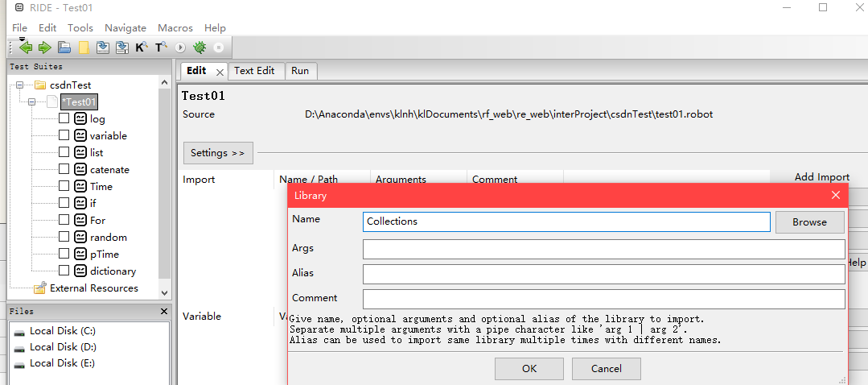This screenshot has width=868, height=385.
Task: Click the green debug bug icon
Action: 200,48
